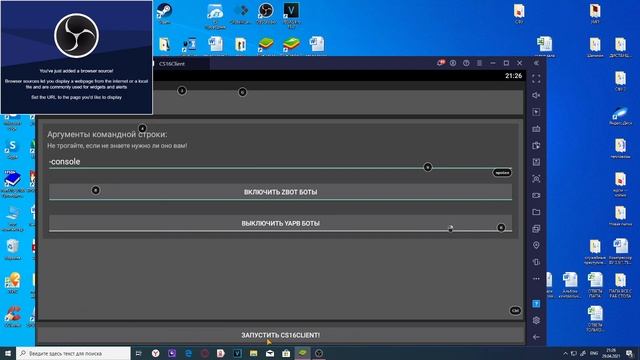This screenshot has width=640, height=360.
Task: Click the volume speaker icon in BlueStacks sidebar
Action: 536,95
